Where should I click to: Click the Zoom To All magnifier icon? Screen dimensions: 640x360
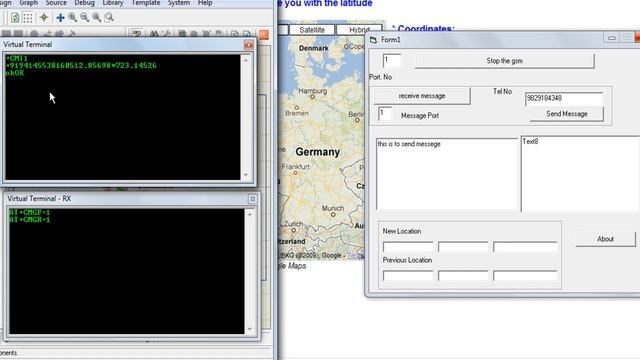click(x=97, y=18)
